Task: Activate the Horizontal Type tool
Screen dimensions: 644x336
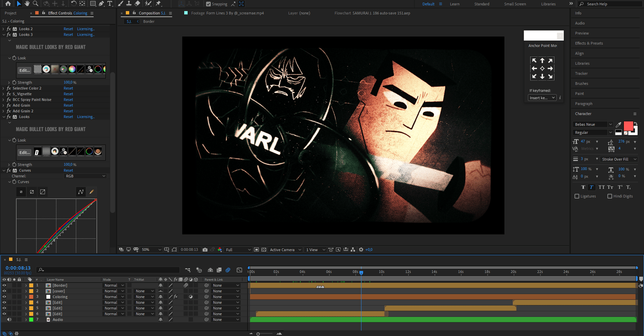Action: [110, 4]
